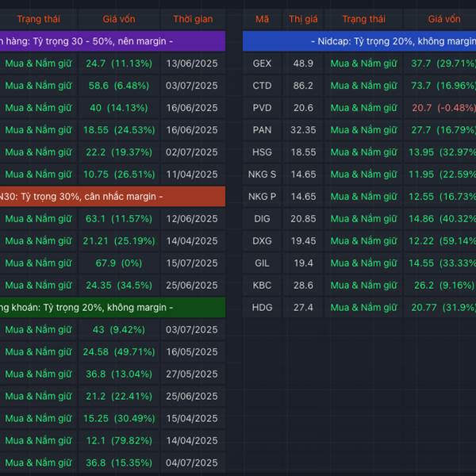
Task: Click the left table's Thời gian column header
Action: click(193, 19)
